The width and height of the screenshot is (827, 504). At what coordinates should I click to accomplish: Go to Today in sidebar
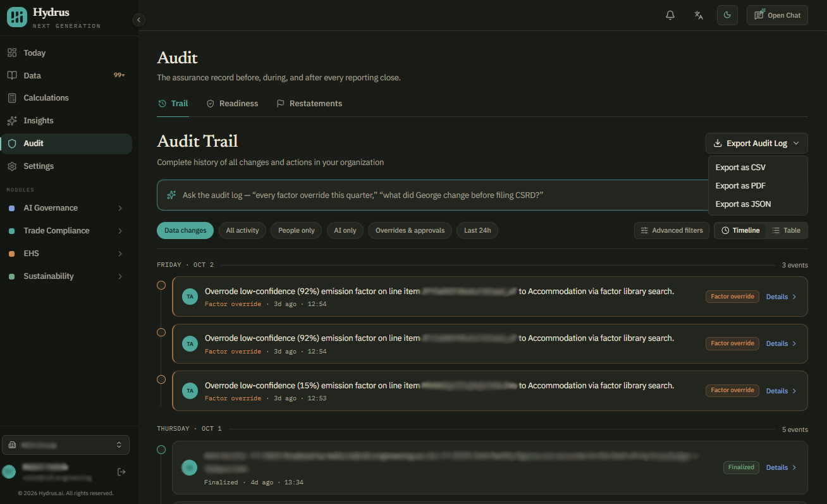[66, 53]
